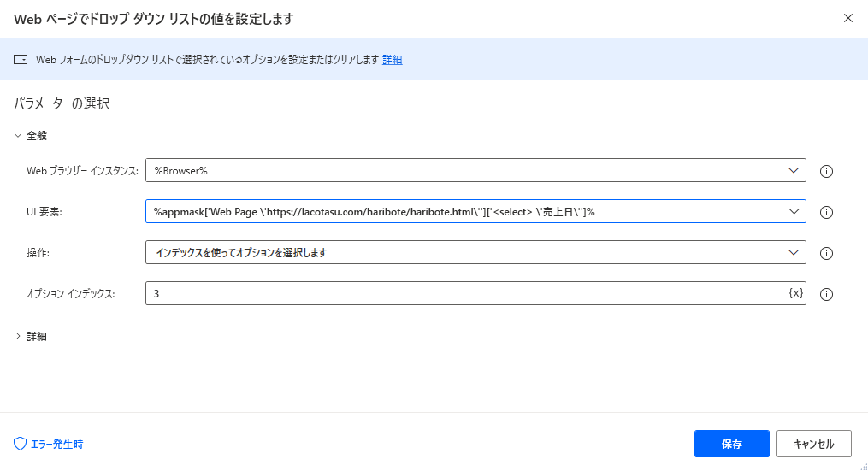Open the UI 要素 selector dropdown
868x471 pixels.
click(x=793, y=211)
